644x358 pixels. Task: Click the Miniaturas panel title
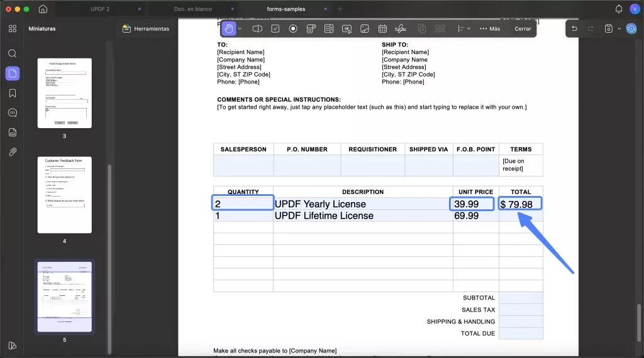tap(42, 29)
